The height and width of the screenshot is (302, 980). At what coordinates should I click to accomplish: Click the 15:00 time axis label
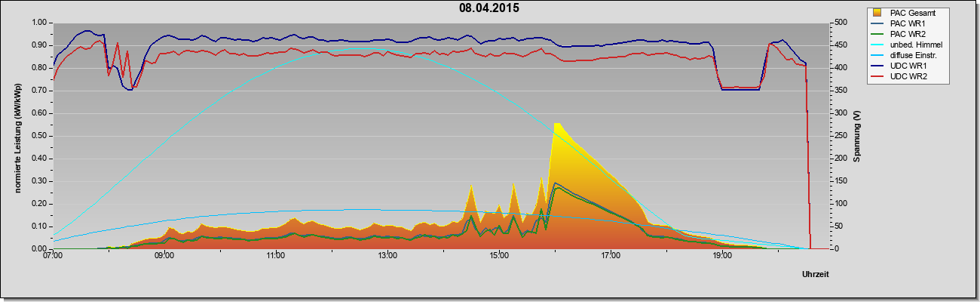point(499,257)
